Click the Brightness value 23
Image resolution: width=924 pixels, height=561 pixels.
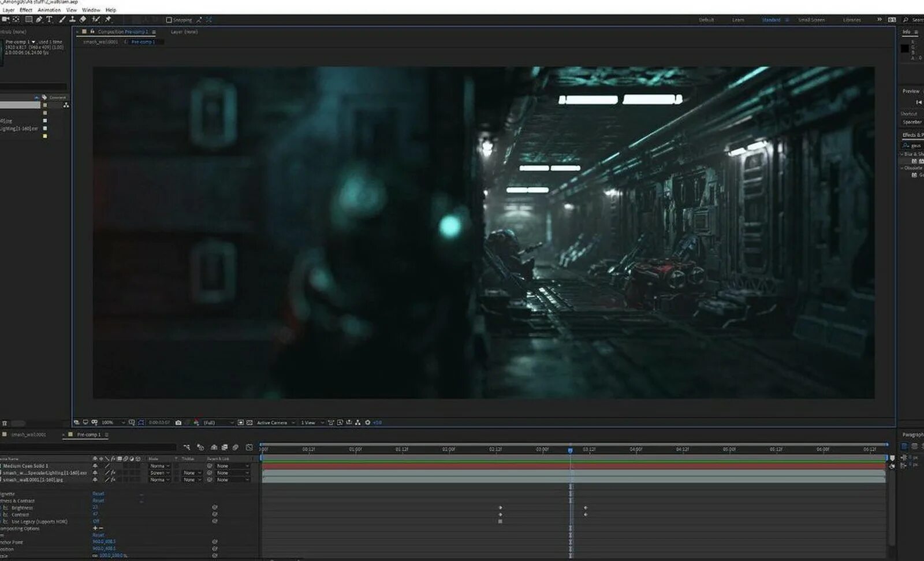[x=95, y=507]
